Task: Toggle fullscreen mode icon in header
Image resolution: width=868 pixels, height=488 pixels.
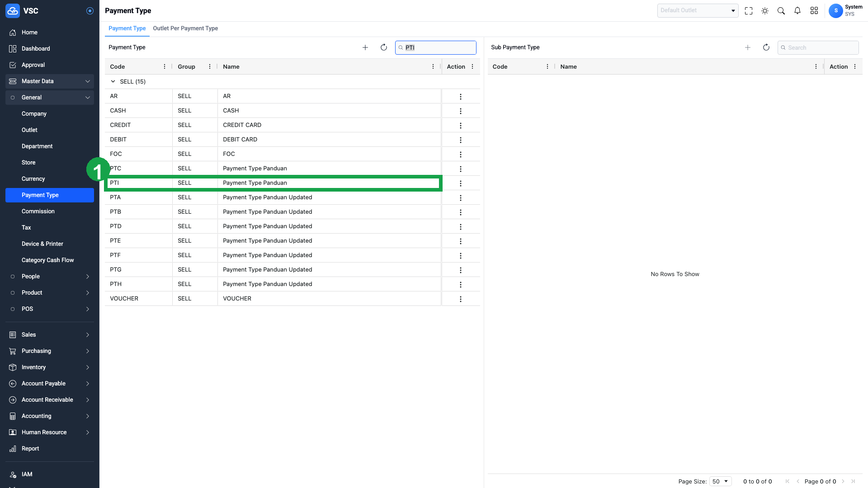Action: [x=749, y=11]
